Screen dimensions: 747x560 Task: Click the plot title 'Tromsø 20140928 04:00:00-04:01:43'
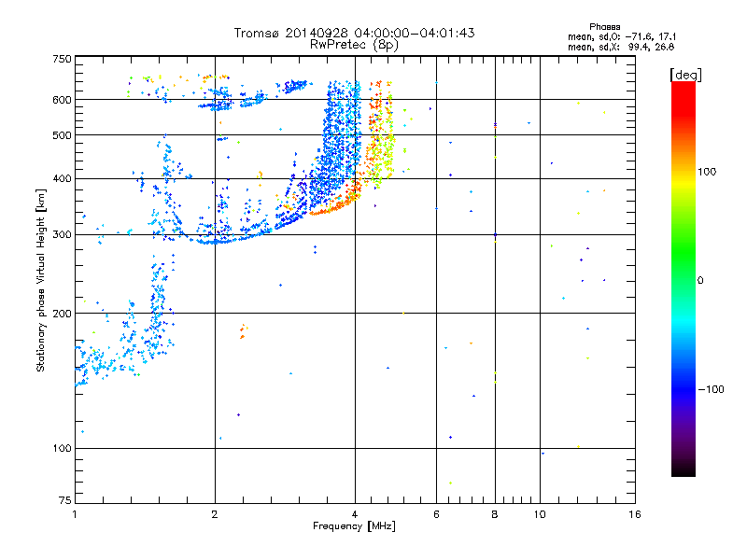tap(354, 33)
